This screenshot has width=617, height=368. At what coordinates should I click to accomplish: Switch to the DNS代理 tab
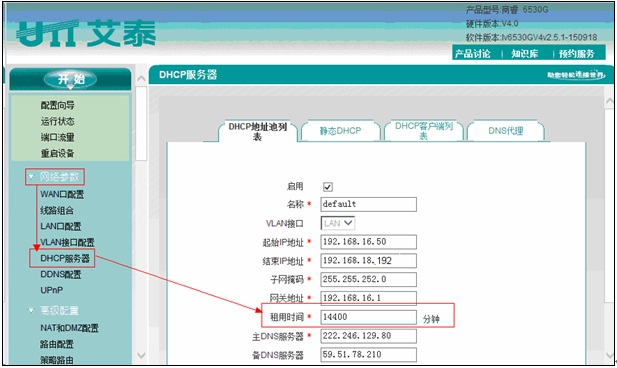pos(506,131)
